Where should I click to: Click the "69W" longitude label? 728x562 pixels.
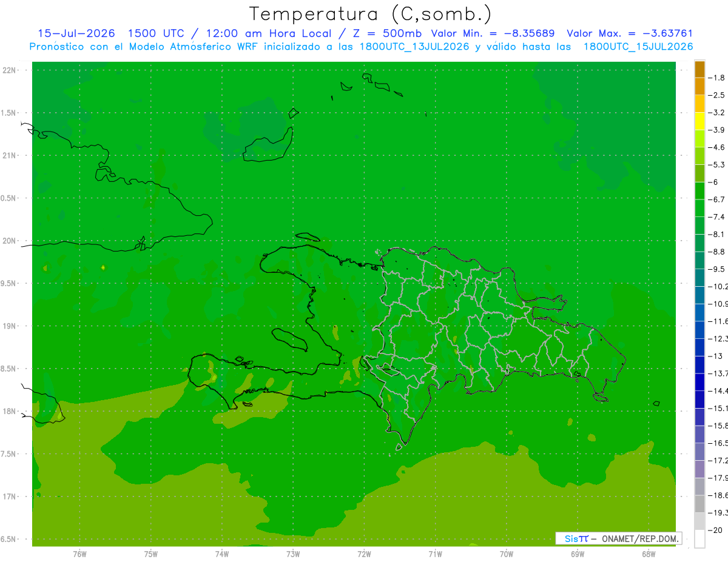(x=577, y=554)
